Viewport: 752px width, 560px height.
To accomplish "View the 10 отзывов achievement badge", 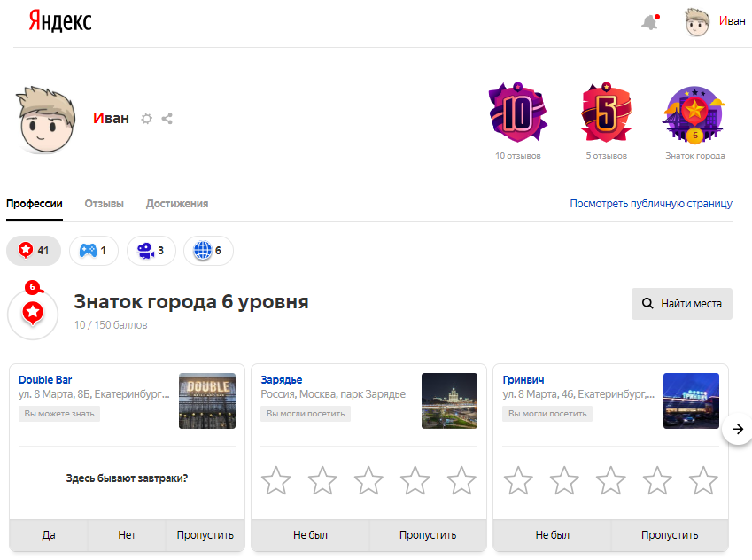I will coord(517,113).
